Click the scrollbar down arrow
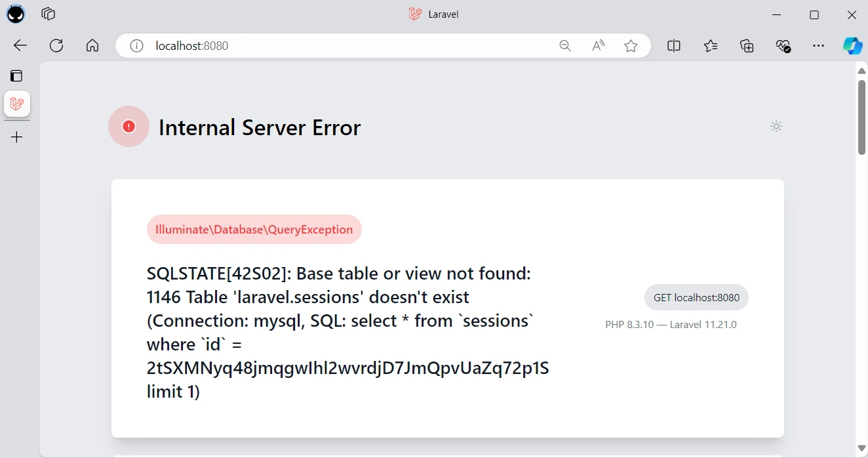This screenshot has width=868, height=458. pos(861,448)
